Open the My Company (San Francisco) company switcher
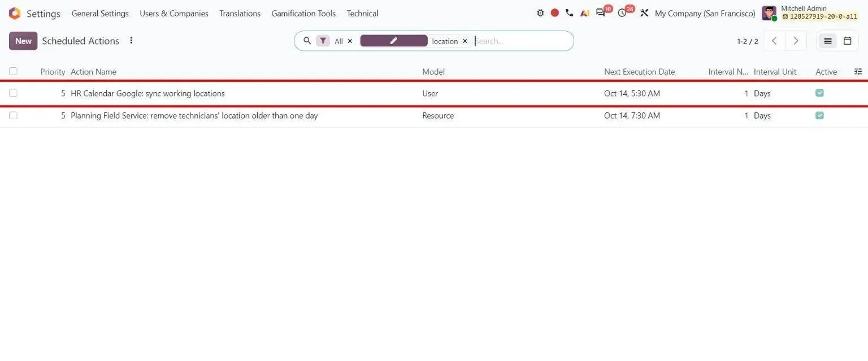Image resolution: width=868 pixels, height=361 pixels. point(705,13)
